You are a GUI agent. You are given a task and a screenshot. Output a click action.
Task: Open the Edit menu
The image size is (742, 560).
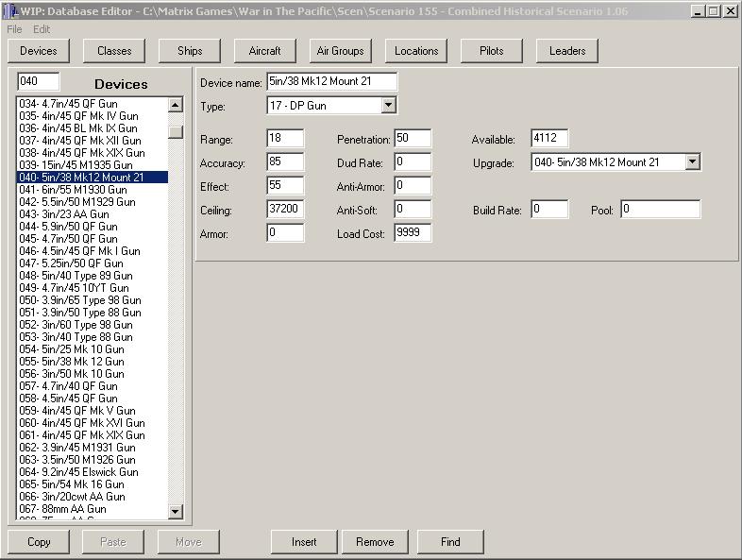tap(42, 29)
